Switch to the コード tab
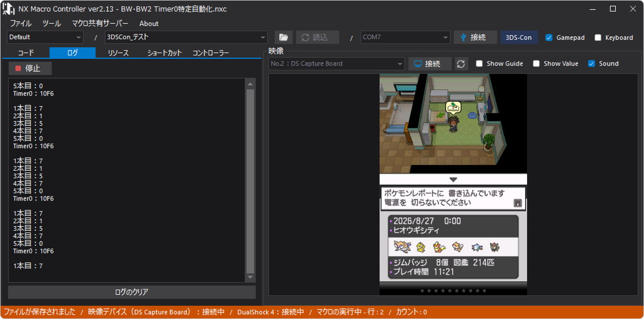 [26, 53]
